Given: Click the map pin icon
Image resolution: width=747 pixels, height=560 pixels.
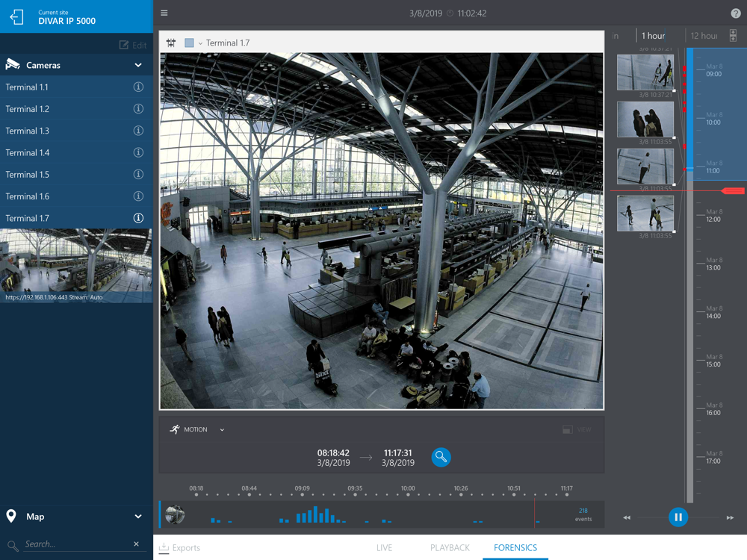Looking at the screenshot, I should (x=11, y=516).
